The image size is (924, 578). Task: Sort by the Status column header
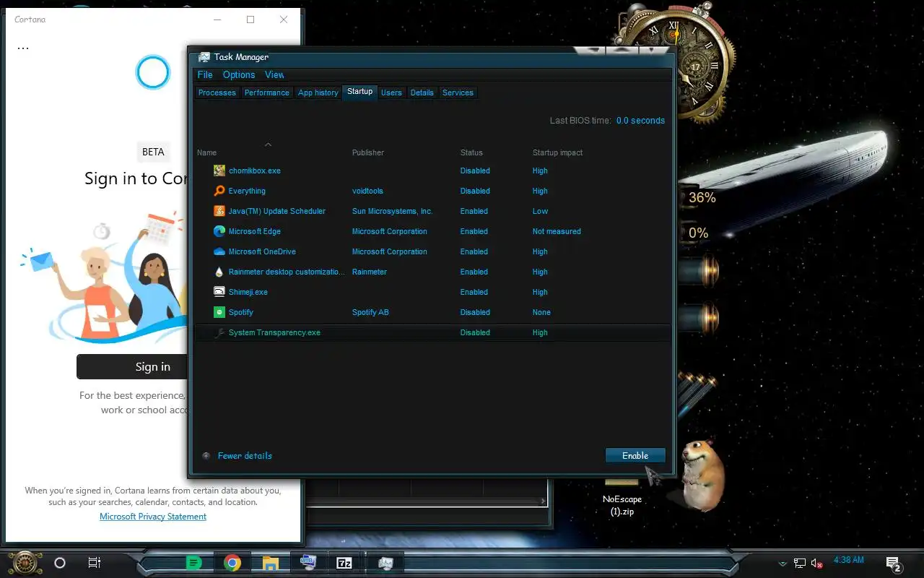coord(471,152)
